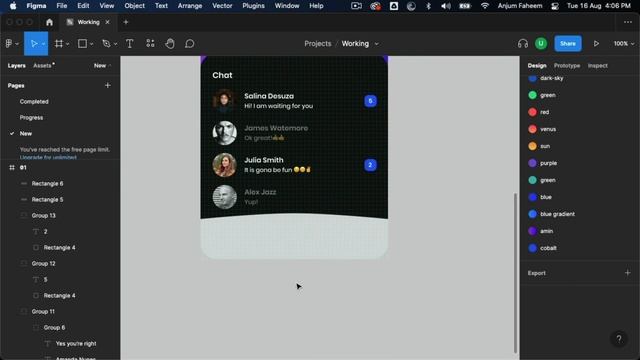Select the Rectangle shape tool
The width and height of the screenshot is (640, 360).
[x=82, y=44]
